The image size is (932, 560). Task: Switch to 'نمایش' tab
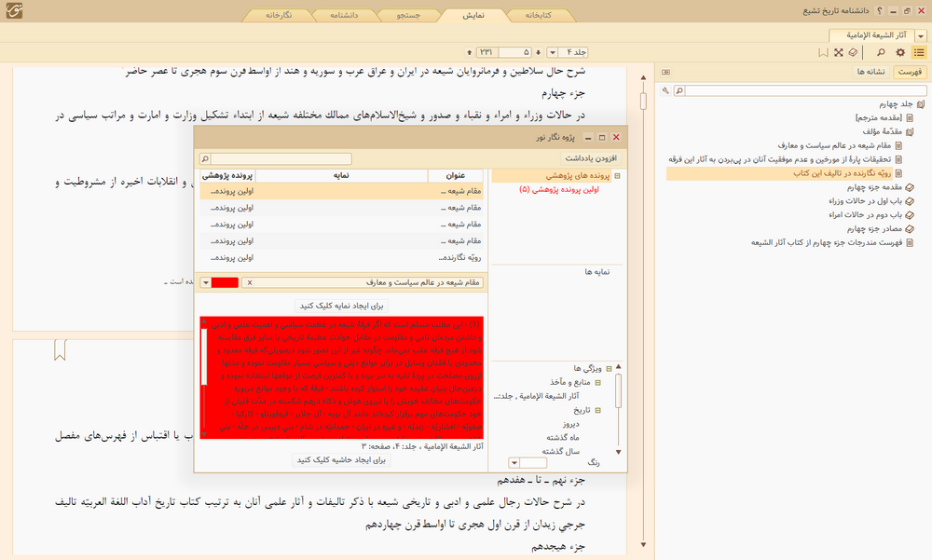point(473,16)
